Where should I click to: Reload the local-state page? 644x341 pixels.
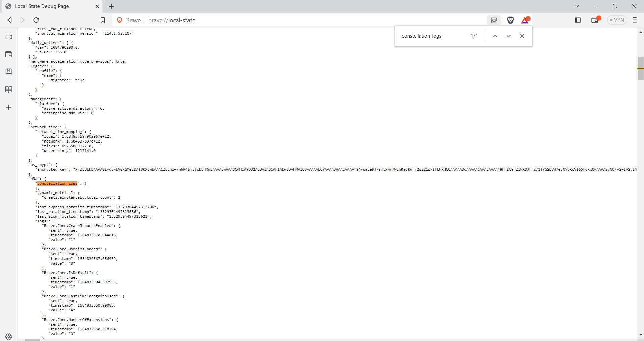[x=36, y=20]
